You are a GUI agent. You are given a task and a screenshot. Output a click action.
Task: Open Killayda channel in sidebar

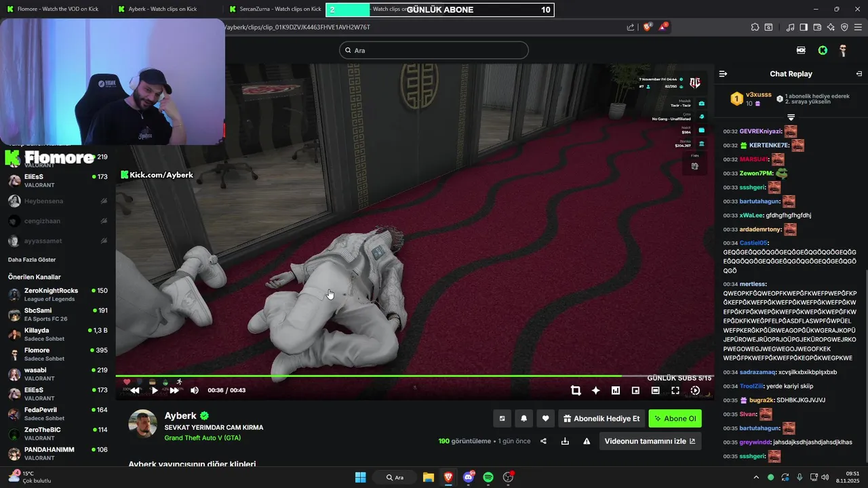[58, 334]
